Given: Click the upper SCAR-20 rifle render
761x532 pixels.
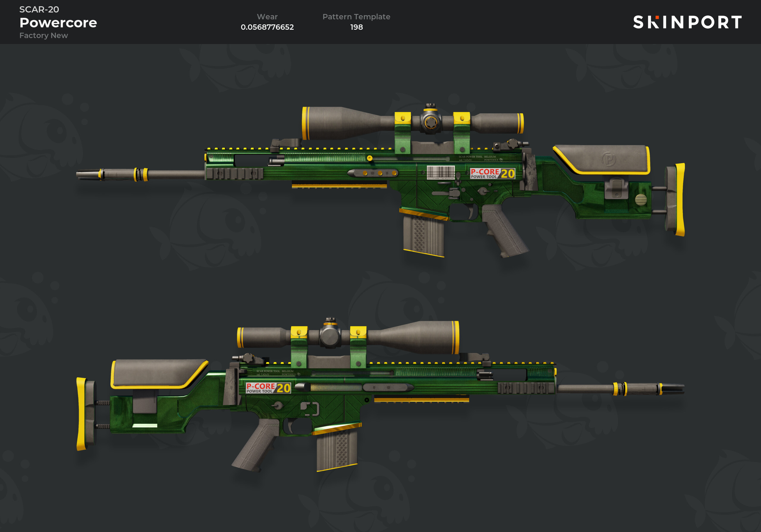Looking at the screenshot, I should click(380, 181).
